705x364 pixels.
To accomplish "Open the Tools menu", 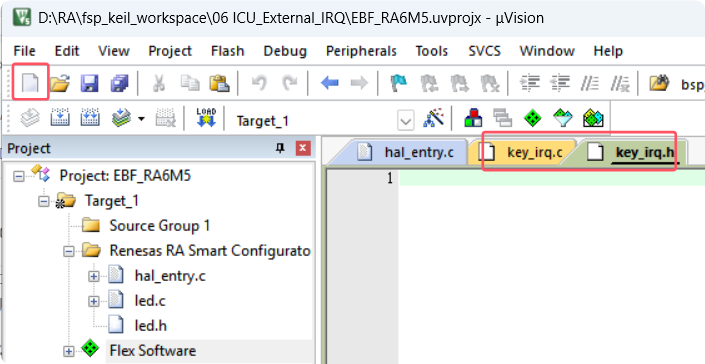I will (432, 51).
